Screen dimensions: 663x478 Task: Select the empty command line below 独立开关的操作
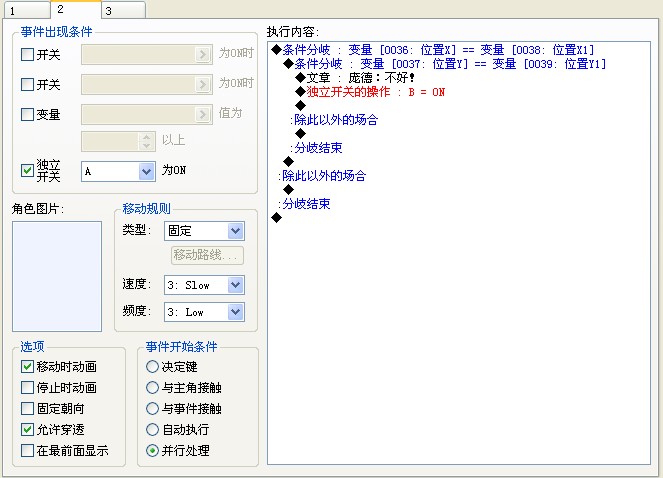(301, 105)
